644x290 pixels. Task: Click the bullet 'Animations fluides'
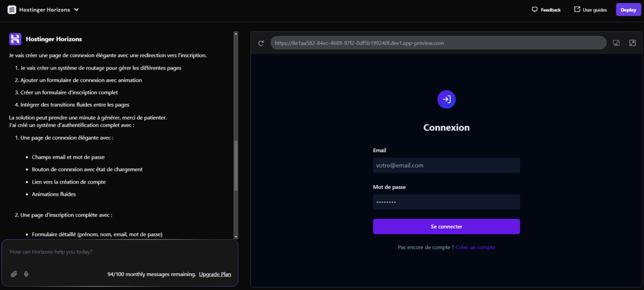(54, 194)
